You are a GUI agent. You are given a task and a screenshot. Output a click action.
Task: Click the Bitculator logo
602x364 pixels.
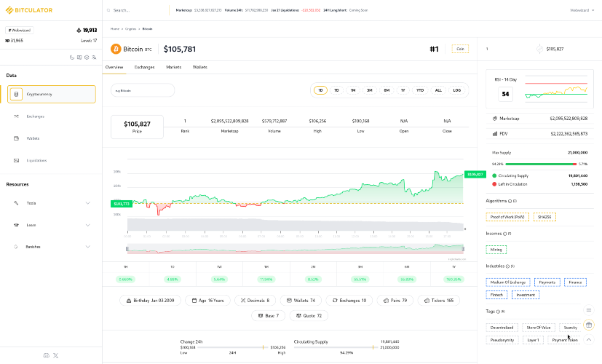coord(29,10)
